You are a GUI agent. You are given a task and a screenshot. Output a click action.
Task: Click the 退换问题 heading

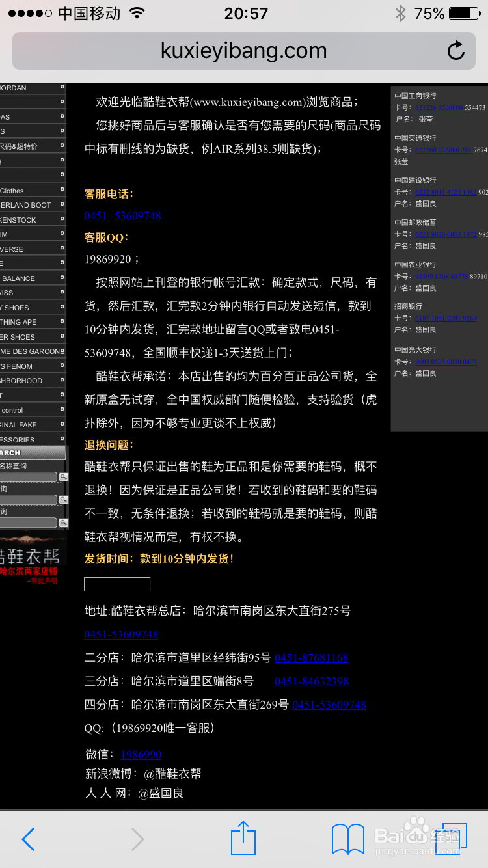click(x=109, y=445)
